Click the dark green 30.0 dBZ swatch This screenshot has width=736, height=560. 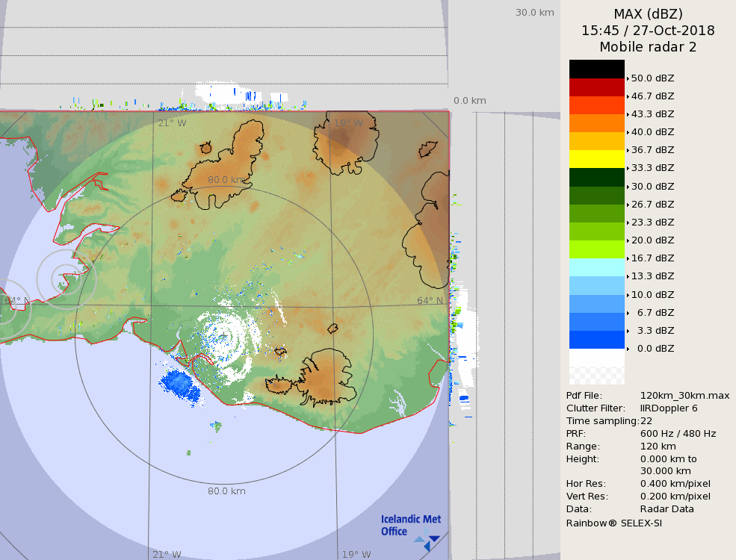596,178
